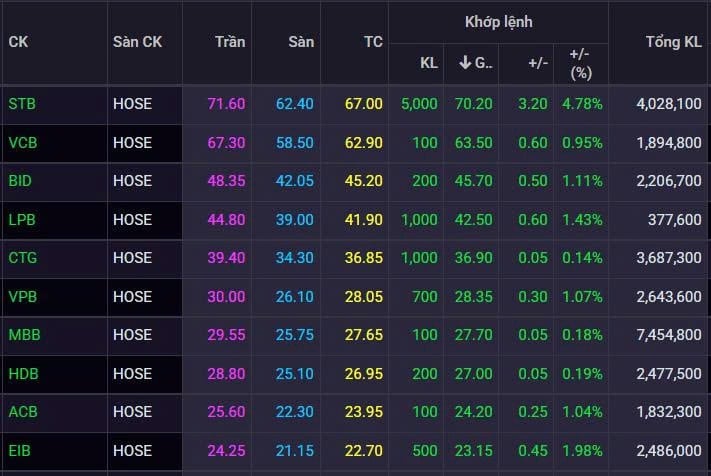Open the ACB stock ticker

click(21, 411)
